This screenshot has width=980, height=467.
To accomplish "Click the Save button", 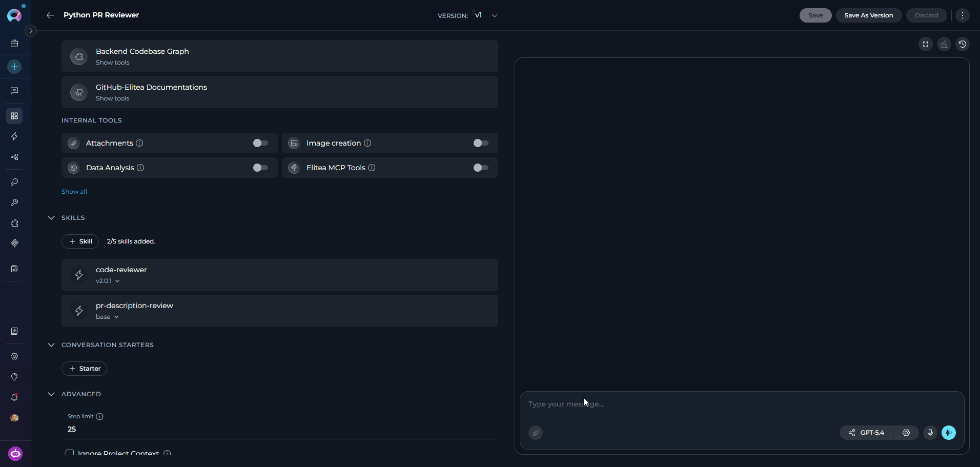I will click(815, 15).
